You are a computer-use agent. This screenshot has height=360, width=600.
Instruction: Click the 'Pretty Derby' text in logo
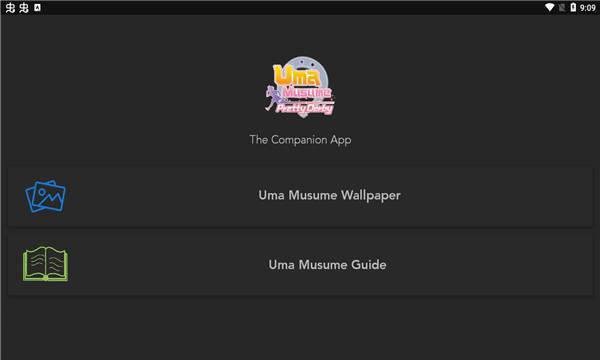(x=305, y=109)
